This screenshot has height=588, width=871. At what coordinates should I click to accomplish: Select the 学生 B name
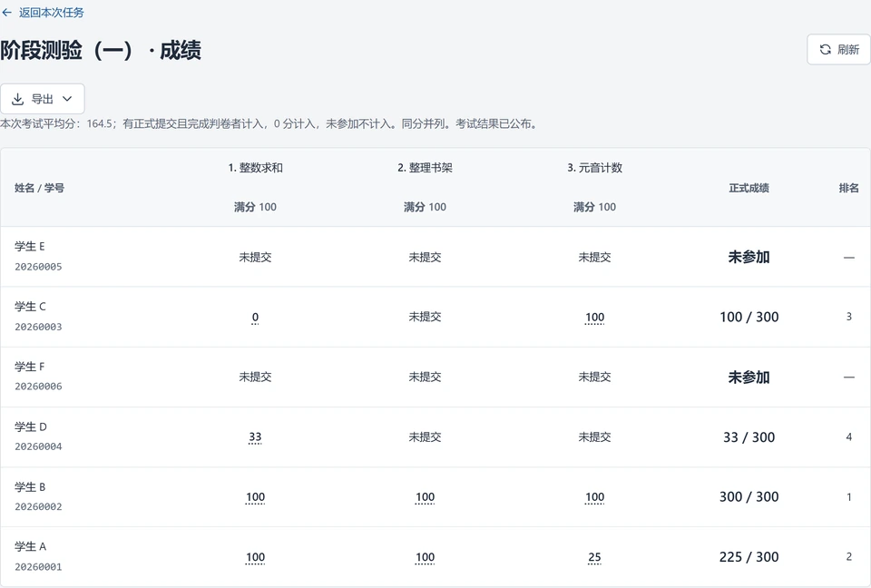pyautogui.click(x=31, y=487)
